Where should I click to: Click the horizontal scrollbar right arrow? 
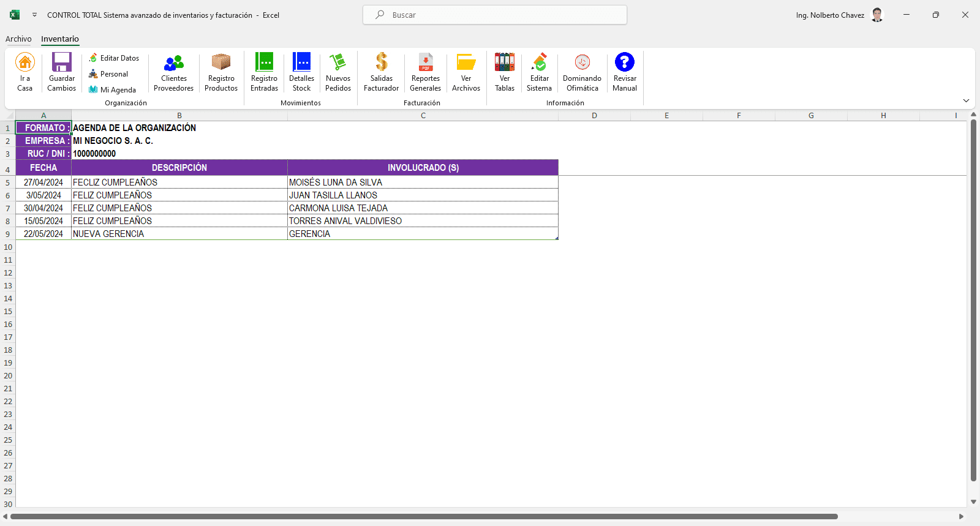[961, 517]
